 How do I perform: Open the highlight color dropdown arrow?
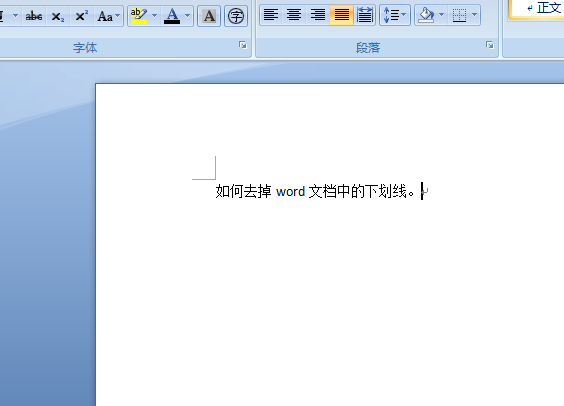point(155,16)
